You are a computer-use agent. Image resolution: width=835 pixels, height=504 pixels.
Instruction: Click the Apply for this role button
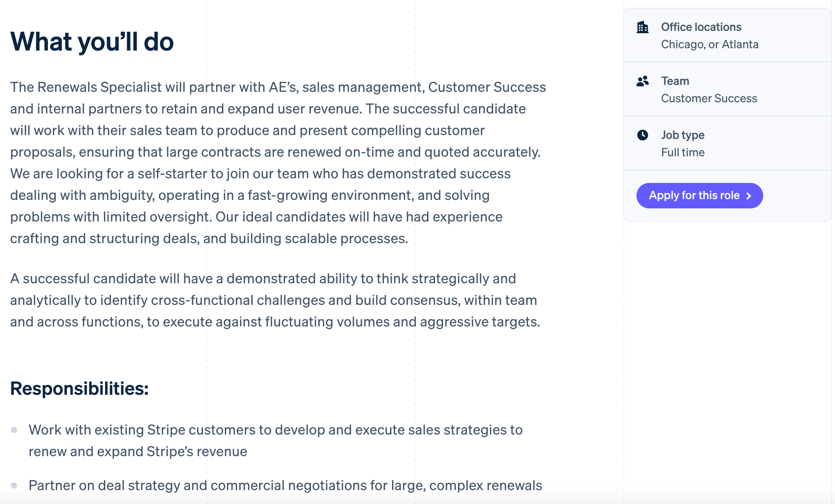coord(699,196)
